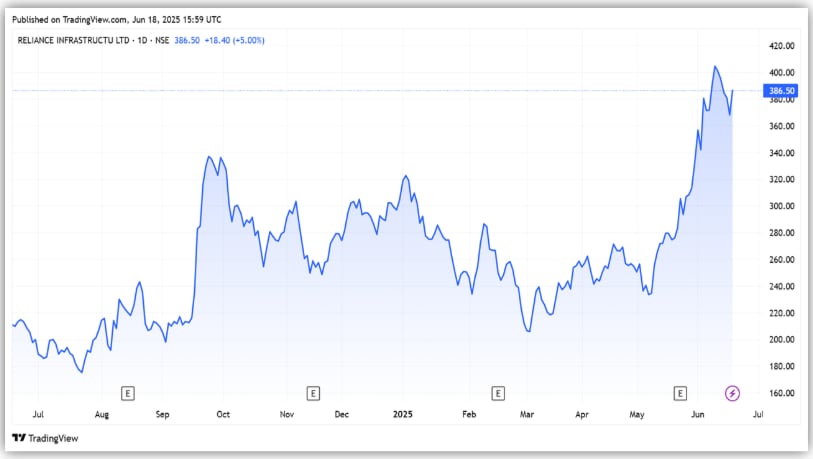
Task: Click the Sep time axis label
Action: click(x=162, y=414)
